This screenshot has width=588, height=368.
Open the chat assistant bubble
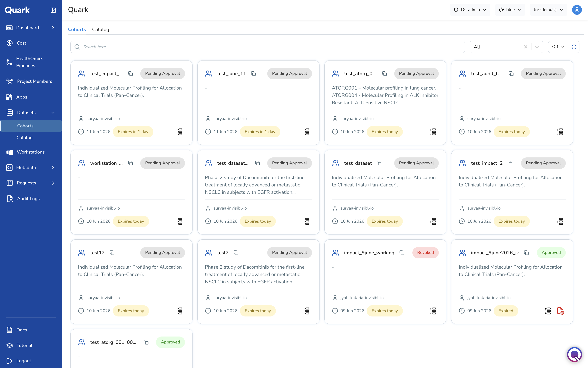point(574,354)
